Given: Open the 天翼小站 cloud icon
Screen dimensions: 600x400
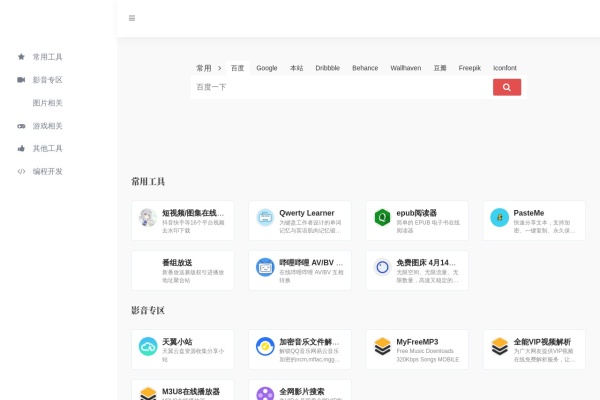Looking at the screenshot, I should point(148,347).
